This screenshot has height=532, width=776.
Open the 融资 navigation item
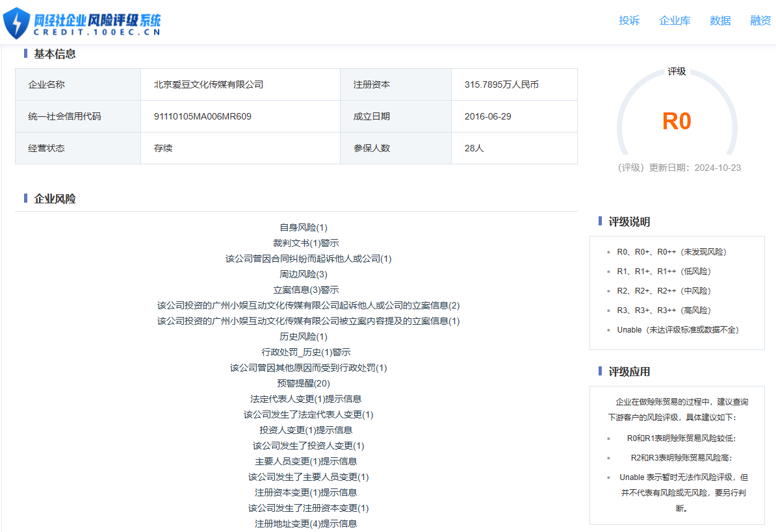click(x=760, y=21)
